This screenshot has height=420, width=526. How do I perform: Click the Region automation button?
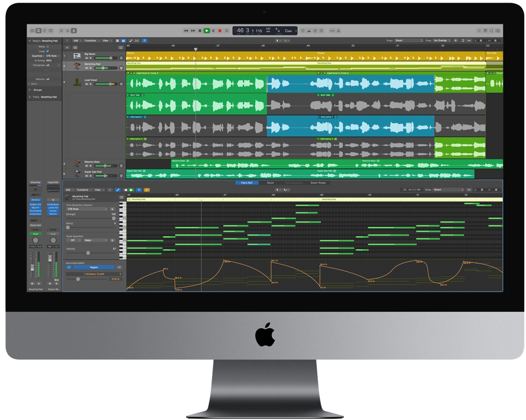[x=94, y=267]
